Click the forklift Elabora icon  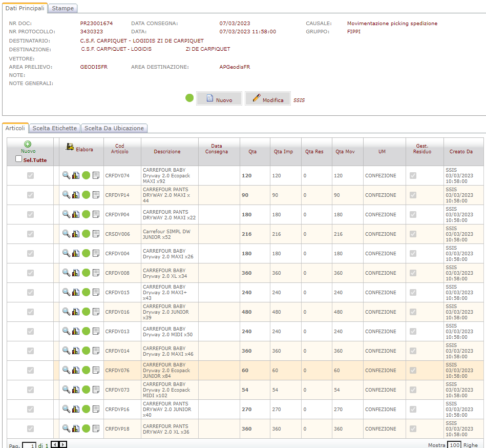click(x=70, y=147)
